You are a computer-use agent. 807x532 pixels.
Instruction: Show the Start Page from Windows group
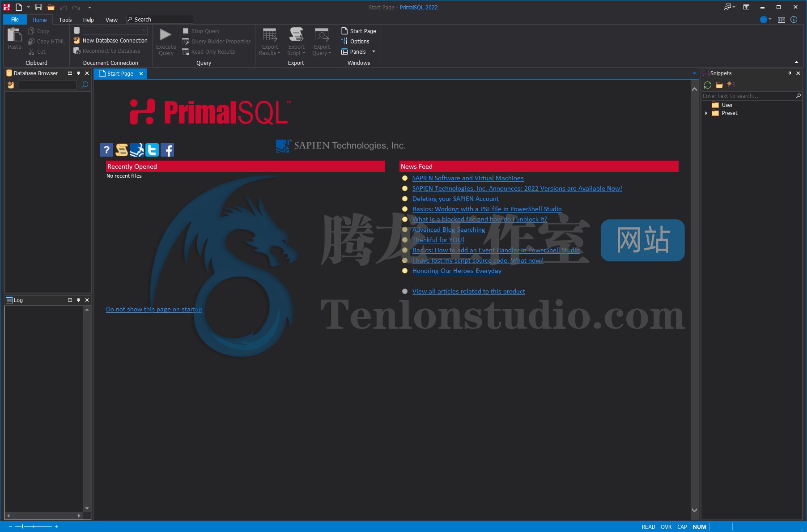point(359,31)
